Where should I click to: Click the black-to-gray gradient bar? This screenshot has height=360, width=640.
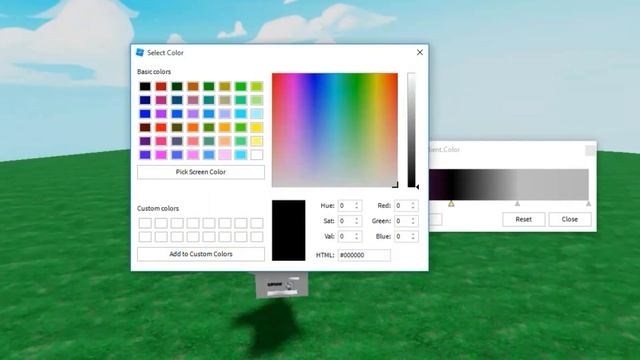509,184
